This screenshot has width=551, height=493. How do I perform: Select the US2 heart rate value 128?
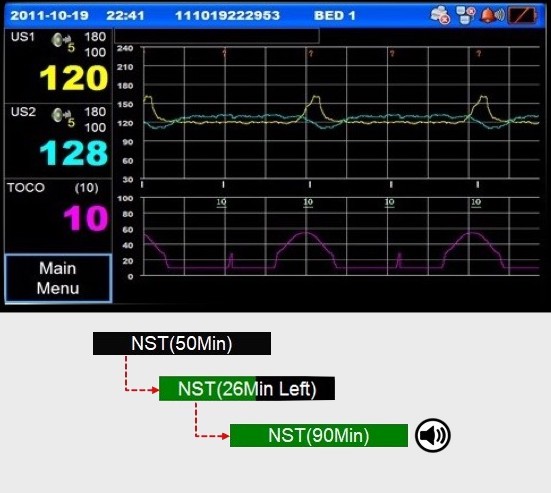coord(74,153)
